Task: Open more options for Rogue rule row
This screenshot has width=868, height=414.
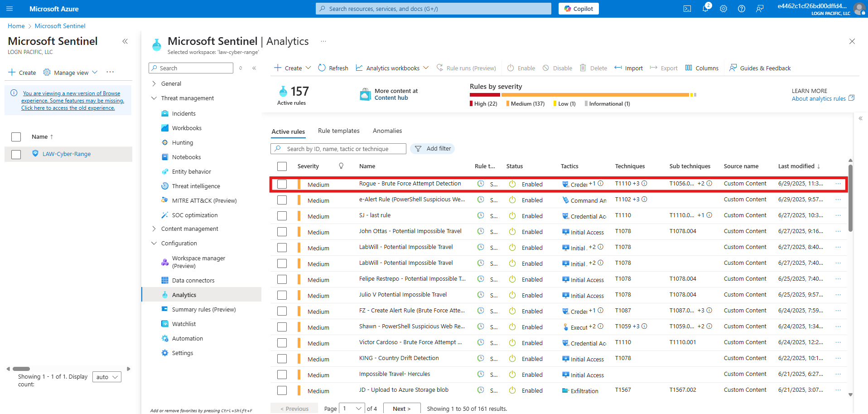Action: (838, 184)
